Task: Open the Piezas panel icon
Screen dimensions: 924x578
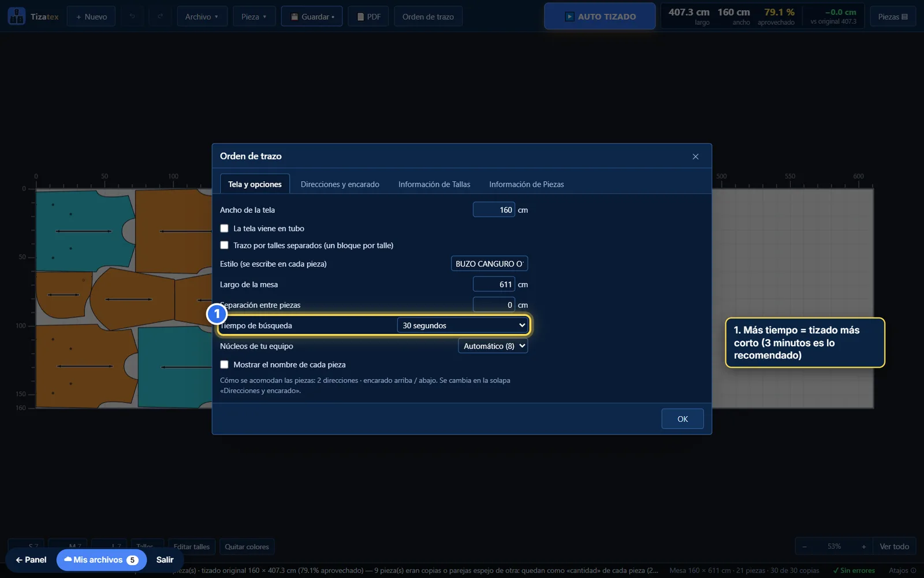Action: 904,17
